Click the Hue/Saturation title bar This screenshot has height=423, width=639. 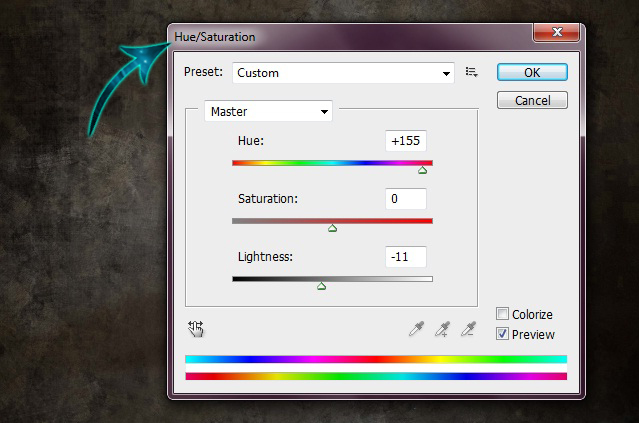coord(350,36)
